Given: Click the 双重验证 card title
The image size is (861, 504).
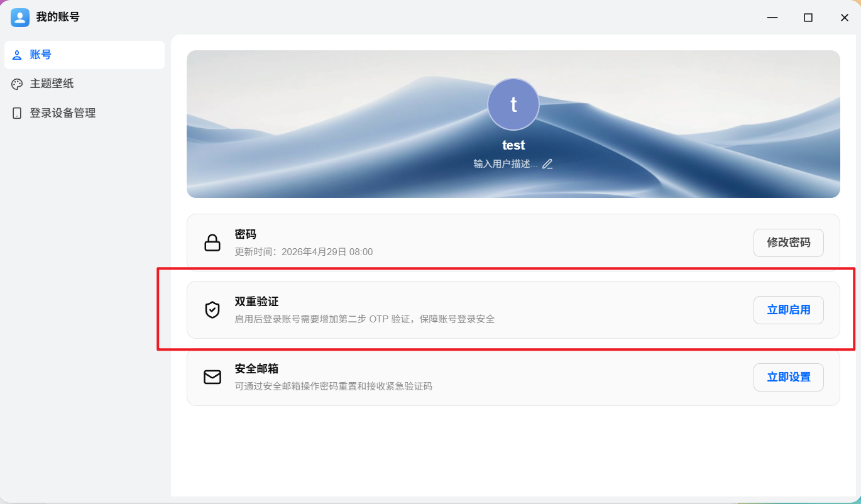Looking at the screenshot, I should tap(256, 302).
